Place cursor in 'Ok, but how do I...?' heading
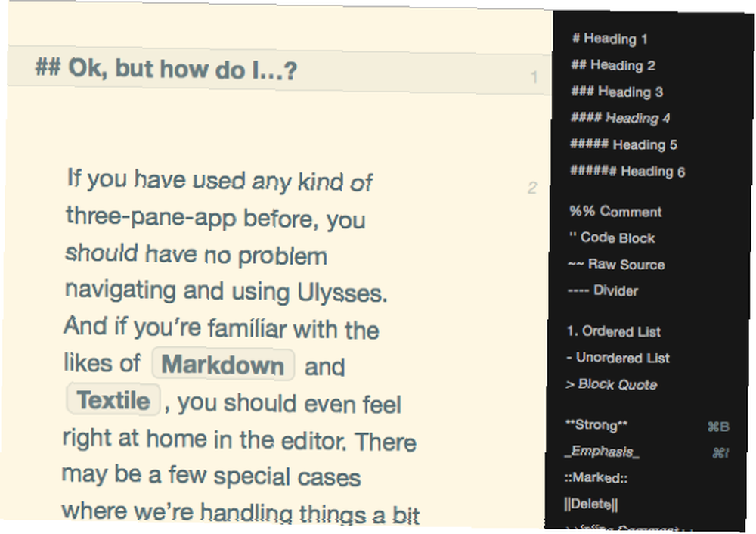This screenshot has width=756, height=534. [x=166, y=69]
